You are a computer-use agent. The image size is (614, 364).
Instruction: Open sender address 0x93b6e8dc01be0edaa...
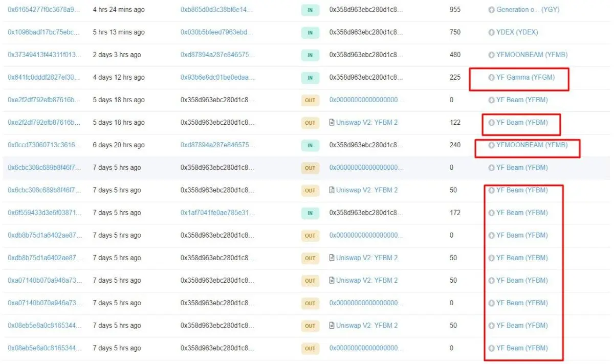217,77
